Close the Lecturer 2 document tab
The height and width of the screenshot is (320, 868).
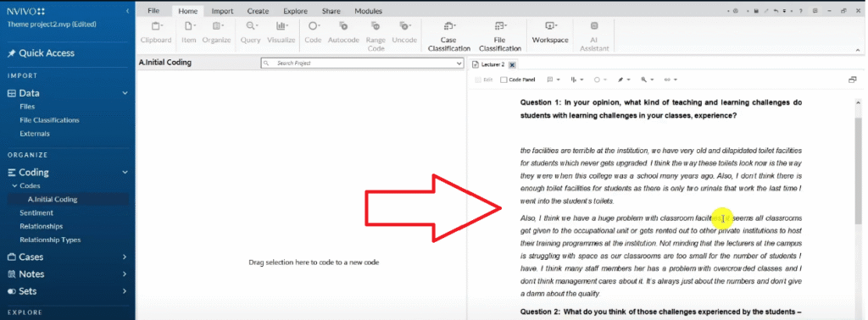point(512,64)
